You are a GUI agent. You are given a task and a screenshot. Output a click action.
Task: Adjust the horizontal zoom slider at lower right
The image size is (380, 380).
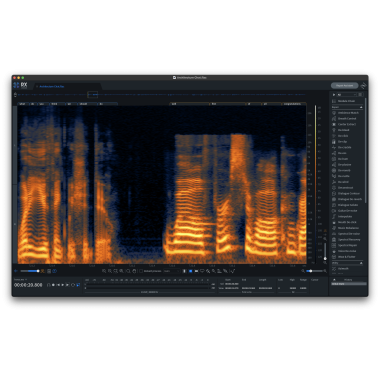point(314,271)
